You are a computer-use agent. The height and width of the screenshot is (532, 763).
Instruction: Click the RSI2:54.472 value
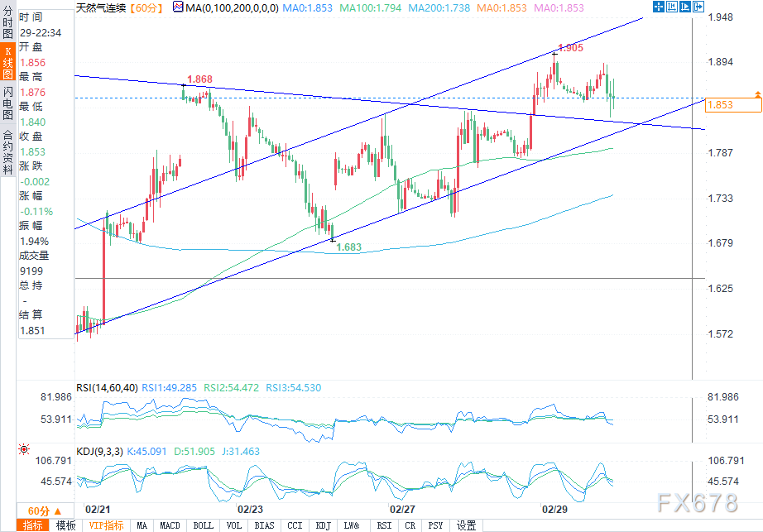[x=231, y=387]
